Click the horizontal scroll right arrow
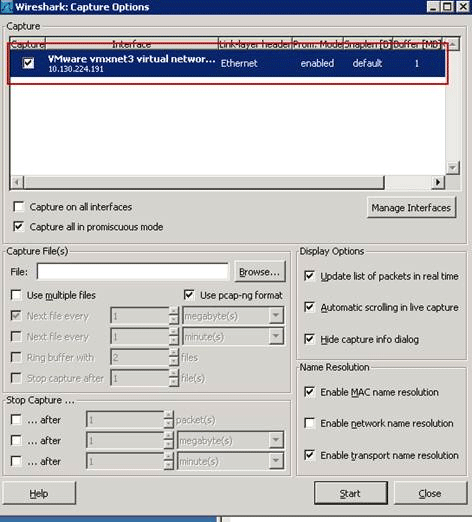This screenshot has height=522, width=472. [x=438, y=182]
